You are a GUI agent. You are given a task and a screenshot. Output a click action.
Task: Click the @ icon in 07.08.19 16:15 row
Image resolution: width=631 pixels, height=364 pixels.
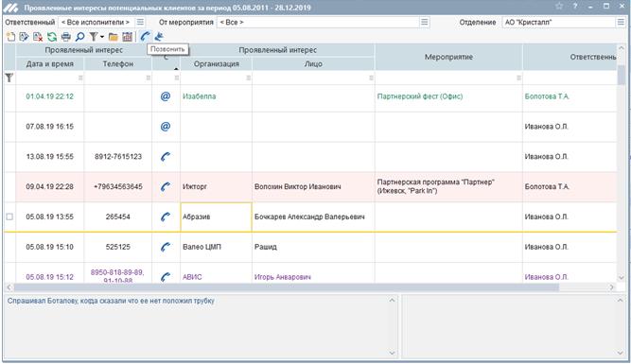[166, 127]
